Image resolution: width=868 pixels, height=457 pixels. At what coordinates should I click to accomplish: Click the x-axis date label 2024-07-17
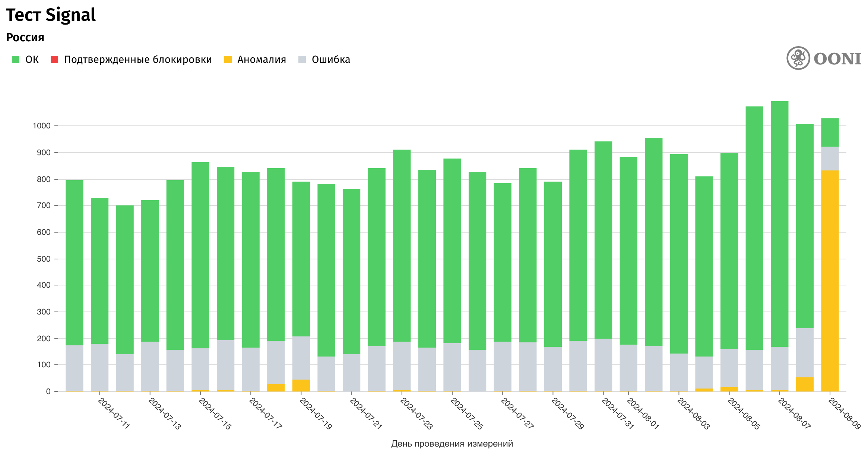[265, 413]
